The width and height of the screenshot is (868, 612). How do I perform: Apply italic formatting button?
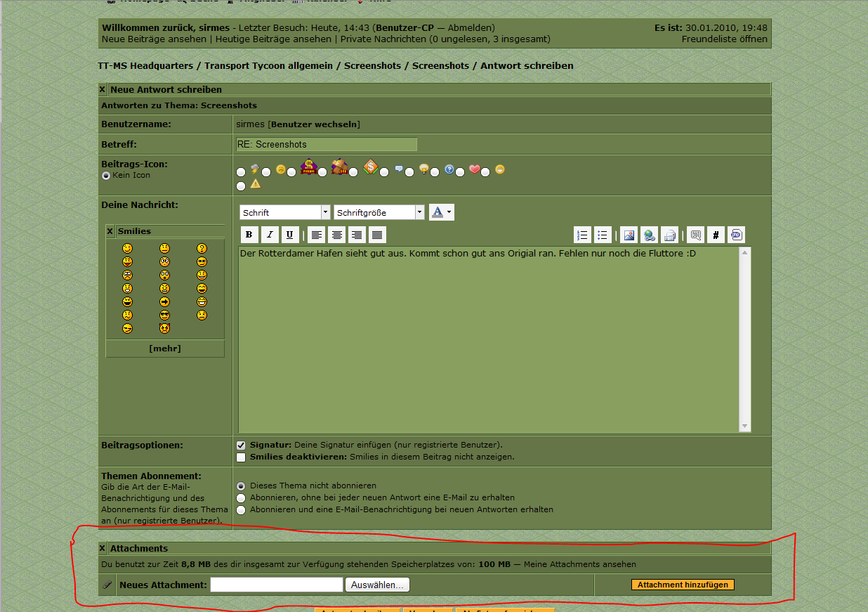point(269,235)
